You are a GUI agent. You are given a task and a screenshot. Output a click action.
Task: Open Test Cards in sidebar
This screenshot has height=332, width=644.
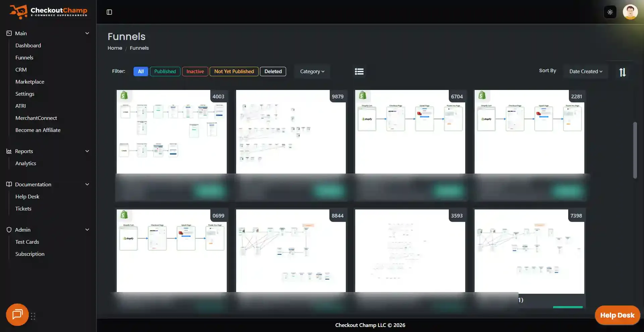click(27, 242)
